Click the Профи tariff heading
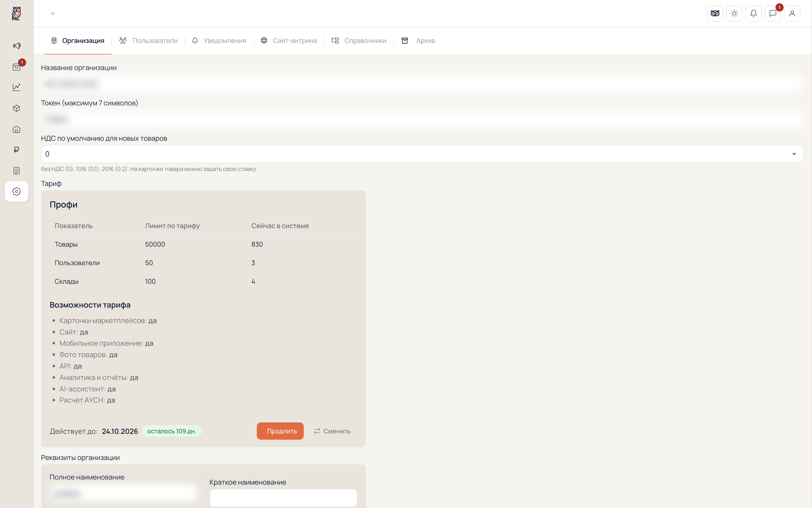Viewport: 812px width, 508px height. coord(63,205)
